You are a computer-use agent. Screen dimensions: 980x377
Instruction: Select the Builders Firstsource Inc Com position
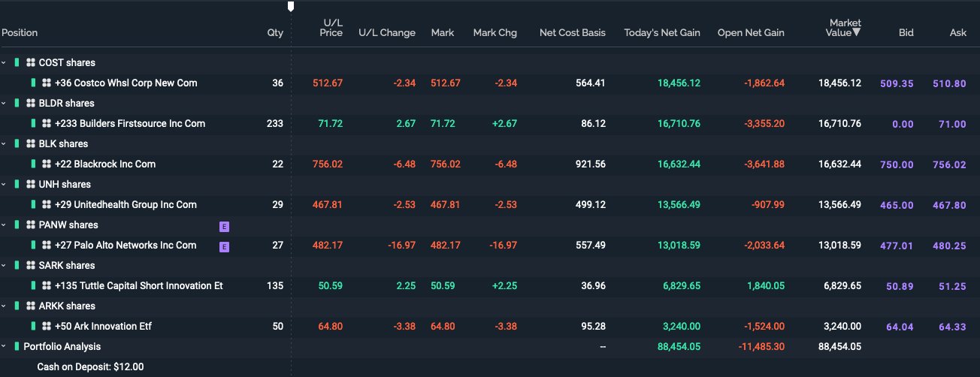[490, 123]
